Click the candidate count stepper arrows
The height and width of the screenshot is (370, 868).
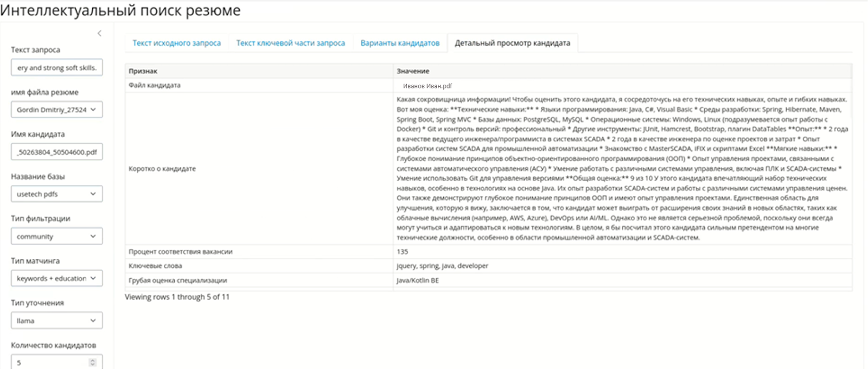coord(92,362)
